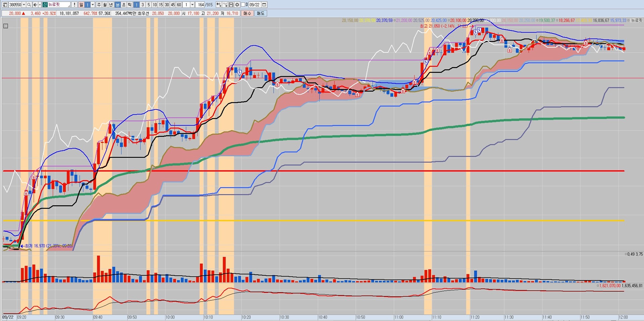Click the data grid icon on the chart
This screenshot has width=644, height=321.
(6, 26)
